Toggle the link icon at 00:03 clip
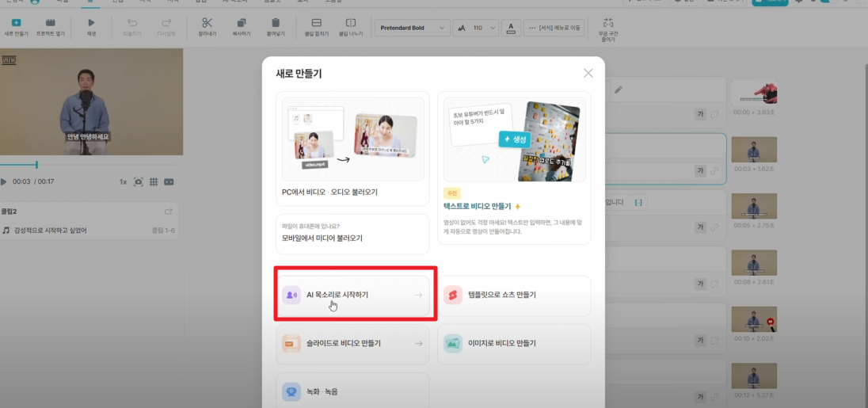 pyautogui.click(x=714, y=170)
